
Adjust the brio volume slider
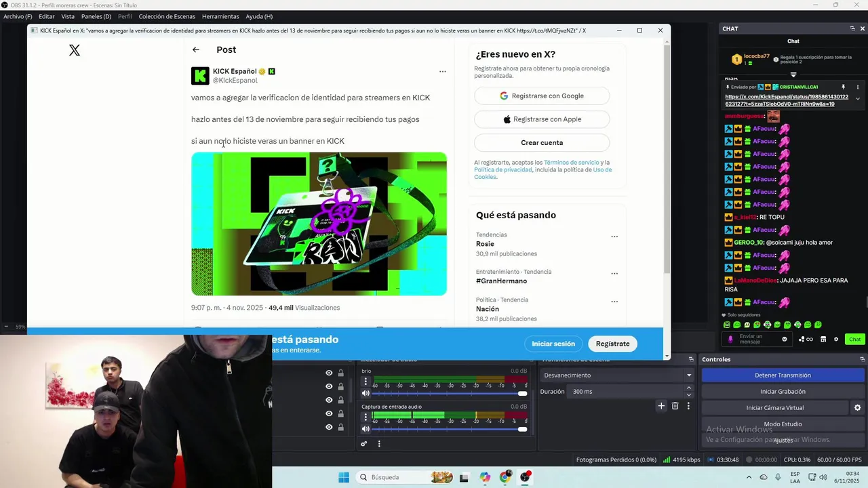(450, 393)
